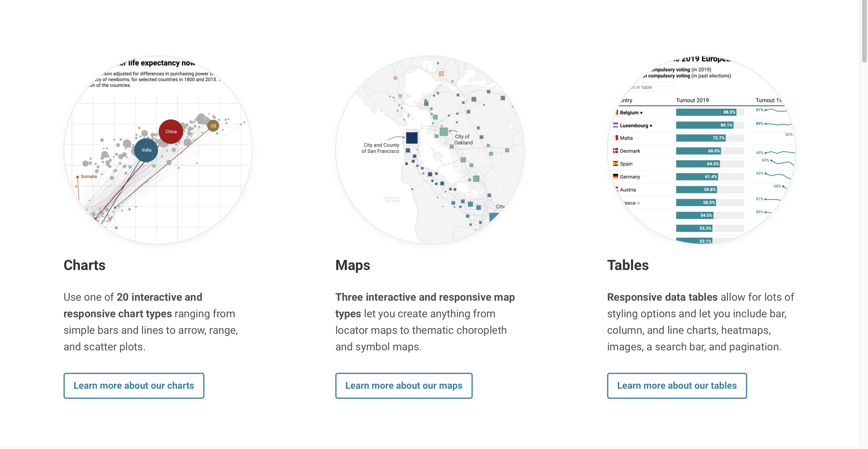Click the page vertical scrollbar thumb
Screen dimensions: 868x449
pos(864,30)
